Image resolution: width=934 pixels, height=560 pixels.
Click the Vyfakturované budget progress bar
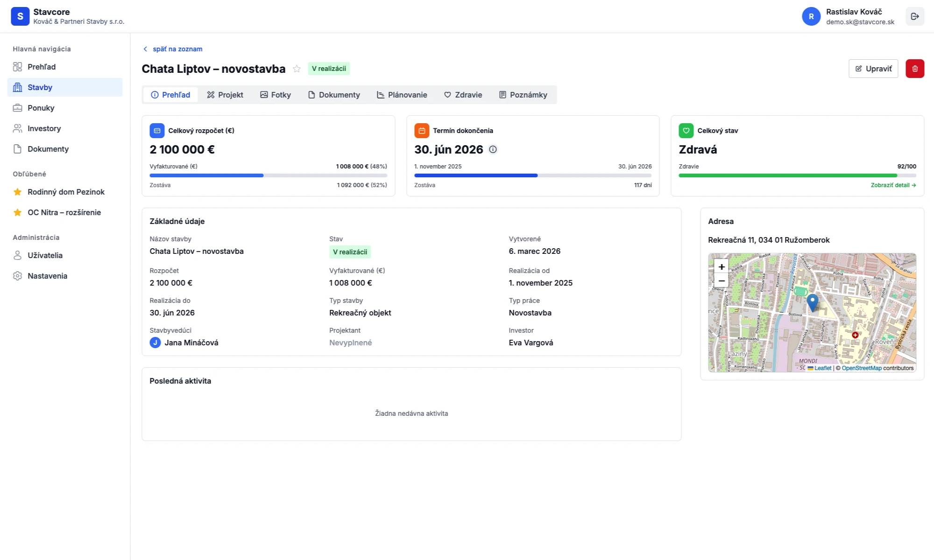(268, 175)
